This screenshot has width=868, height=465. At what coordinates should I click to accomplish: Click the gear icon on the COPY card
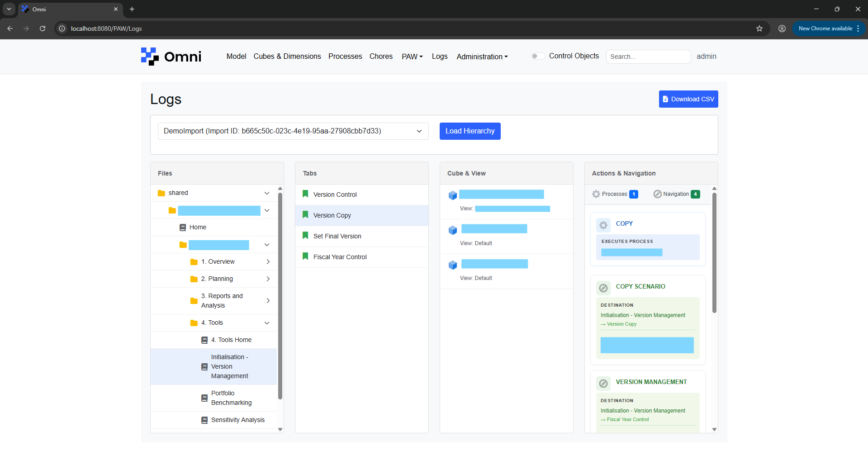(603, 225)
